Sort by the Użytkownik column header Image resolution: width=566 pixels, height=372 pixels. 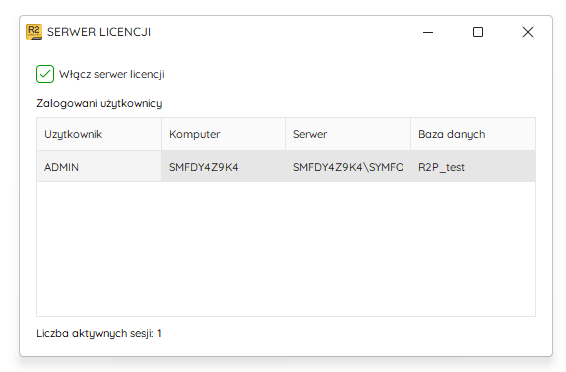tap(99, 134)
